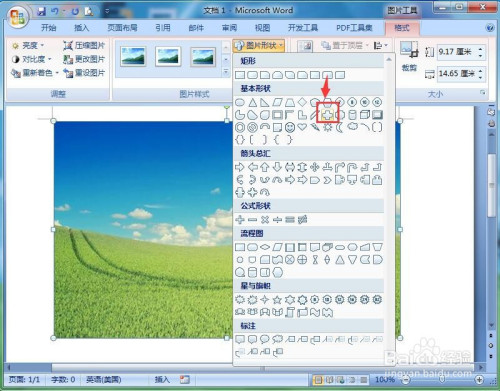Switch to print layout view in status bar

click(x=319, y=379)
